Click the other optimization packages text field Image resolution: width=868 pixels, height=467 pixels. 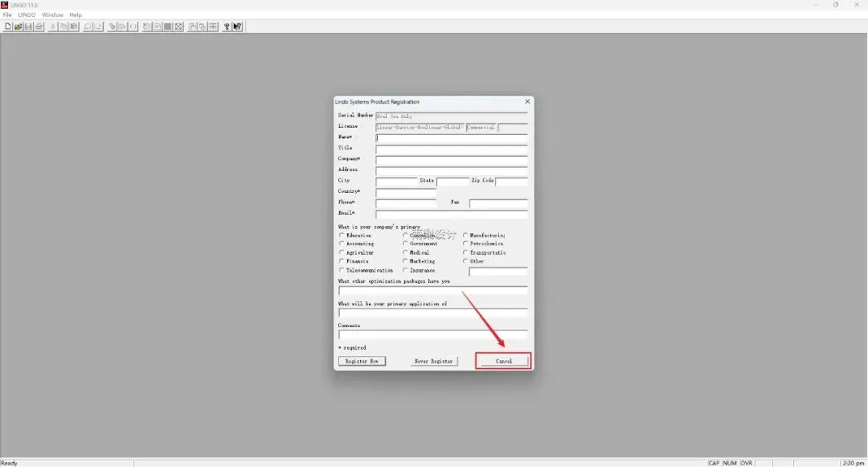coord(433,290)
